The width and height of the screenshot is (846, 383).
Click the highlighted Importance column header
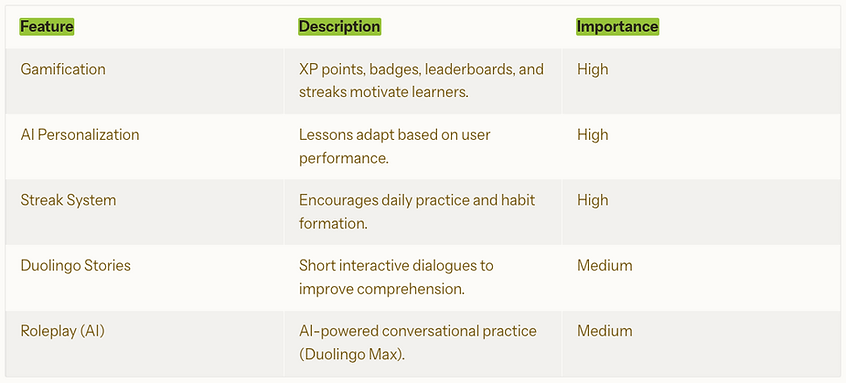point(617,26)
